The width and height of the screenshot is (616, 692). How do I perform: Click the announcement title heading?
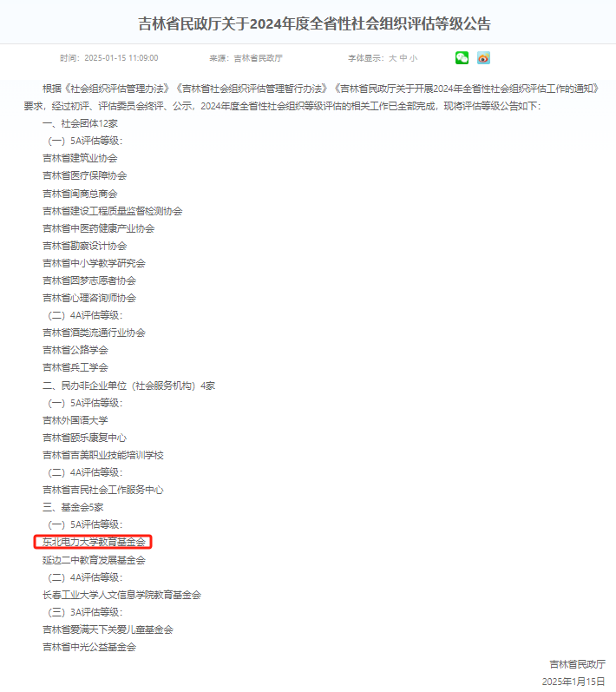coord(314,23)
